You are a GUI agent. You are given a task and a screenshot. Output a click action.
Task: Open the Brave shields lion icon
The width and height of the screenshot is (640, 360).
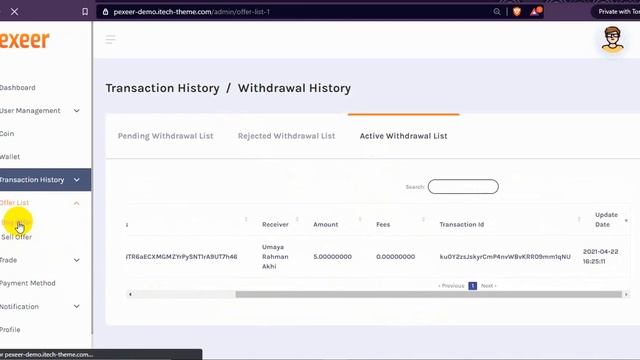(517, 11)
